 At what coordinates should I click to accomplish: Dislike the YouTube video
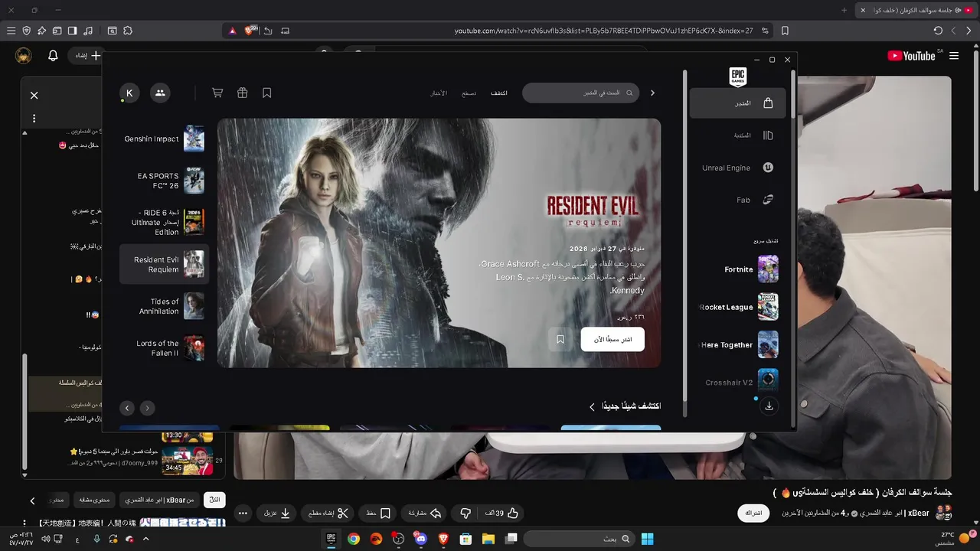(465, 513)
